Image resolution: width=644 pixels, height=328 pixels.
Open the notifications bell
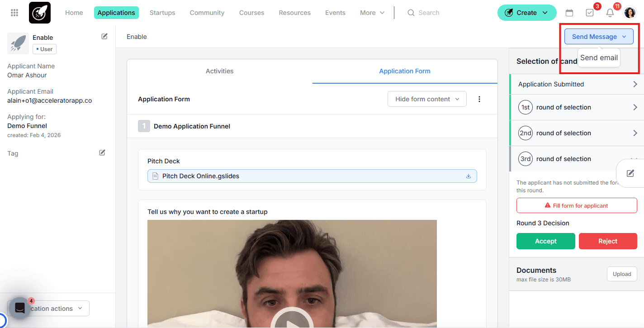coord(610,13)
